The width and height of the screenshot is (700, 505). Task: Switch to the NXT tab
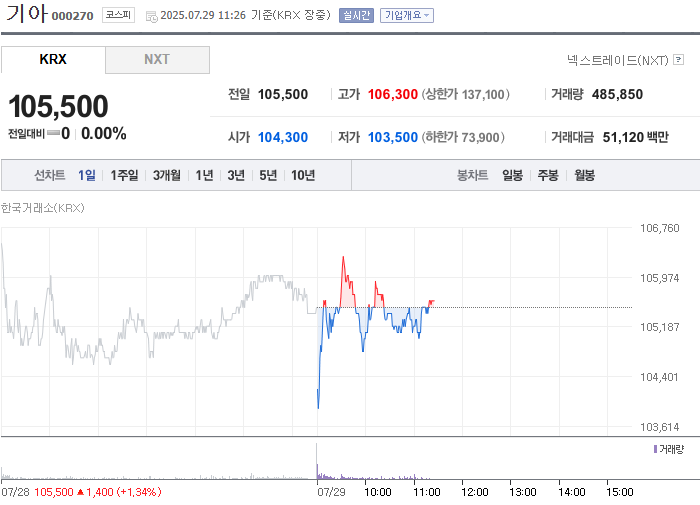(157, 59)
